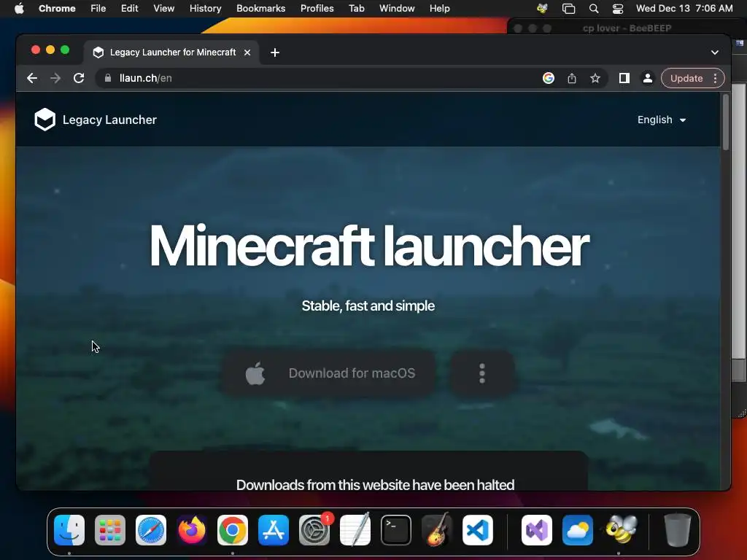Open the Apple menu
This screenshot has height=560, width=747.
(19, 9)
